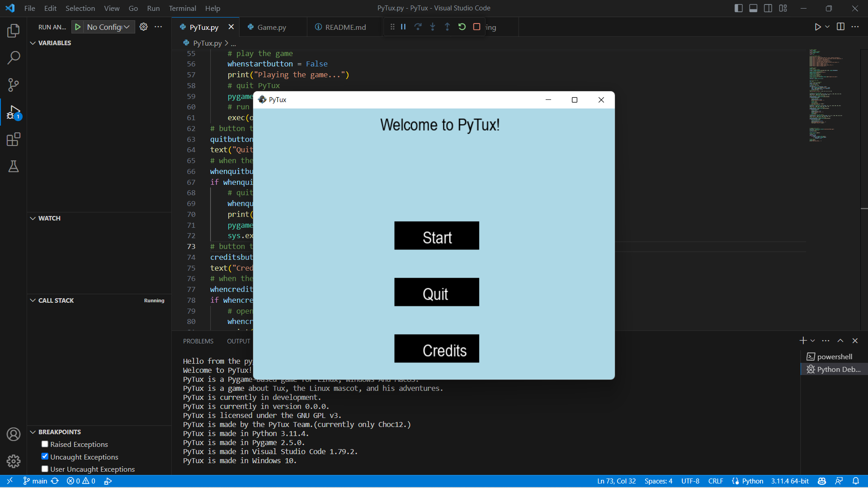Switch to the Game.py tab

coord(271,27)
